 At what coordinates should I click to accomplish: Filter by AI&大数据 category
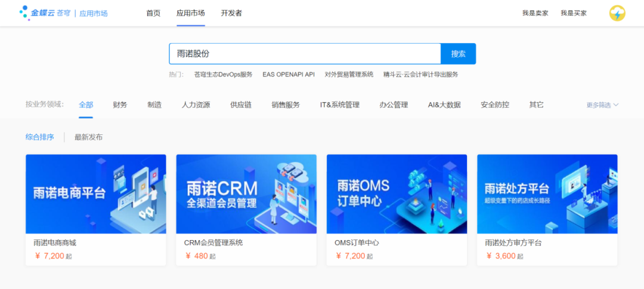(x=444, y=105)
